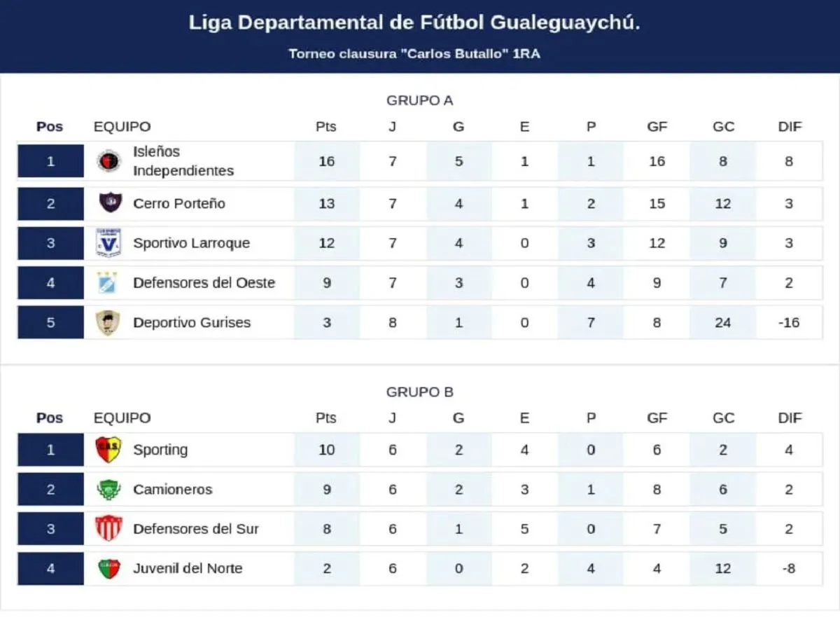840x634 pixels.
Task: Click the Deportivo Gurises team crest
Action: pos(108,323)
